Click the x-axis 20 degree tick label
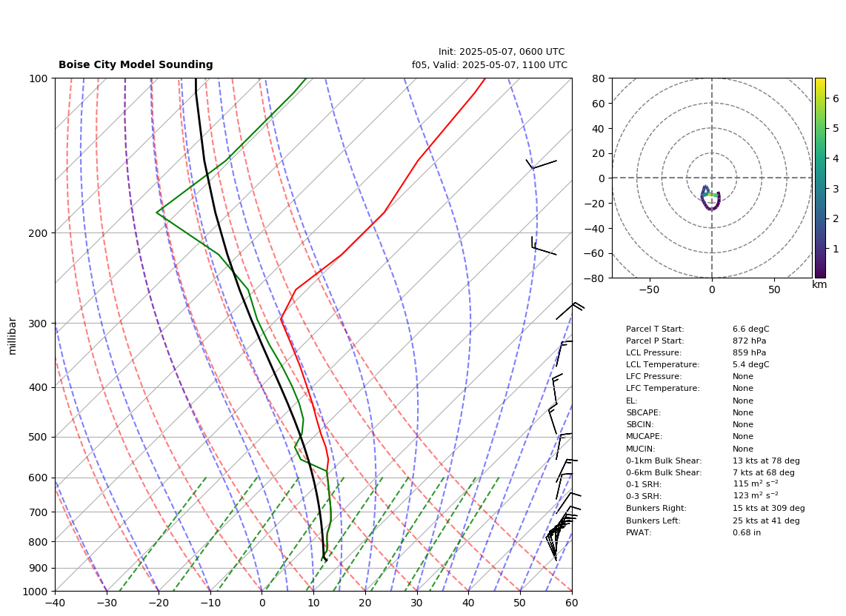Screen dimensions: 846x616 pos(365,603)
